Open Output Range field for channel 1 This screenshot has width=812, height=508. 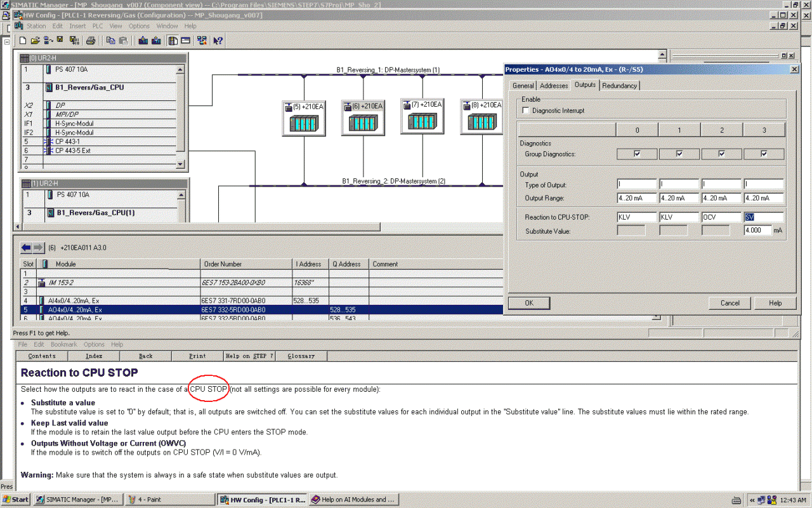coord(679,198)
